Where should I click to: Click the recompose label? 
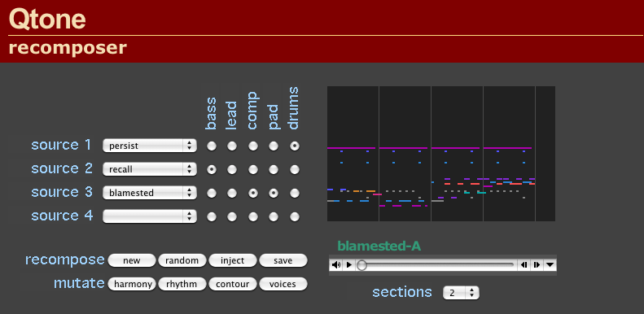click(65, 259)
